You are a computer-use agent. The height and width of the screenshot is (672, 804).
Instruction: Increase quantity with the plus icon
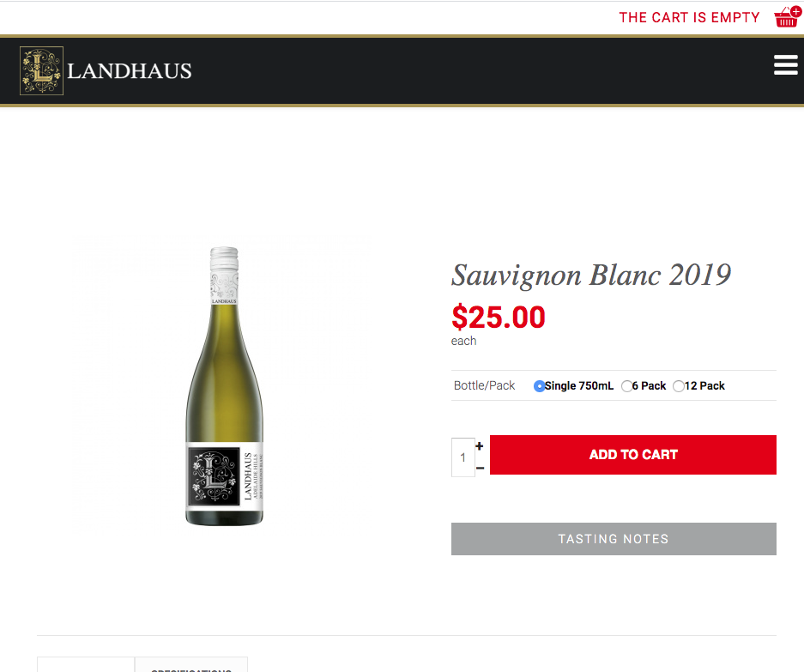(x=480, y=445)
